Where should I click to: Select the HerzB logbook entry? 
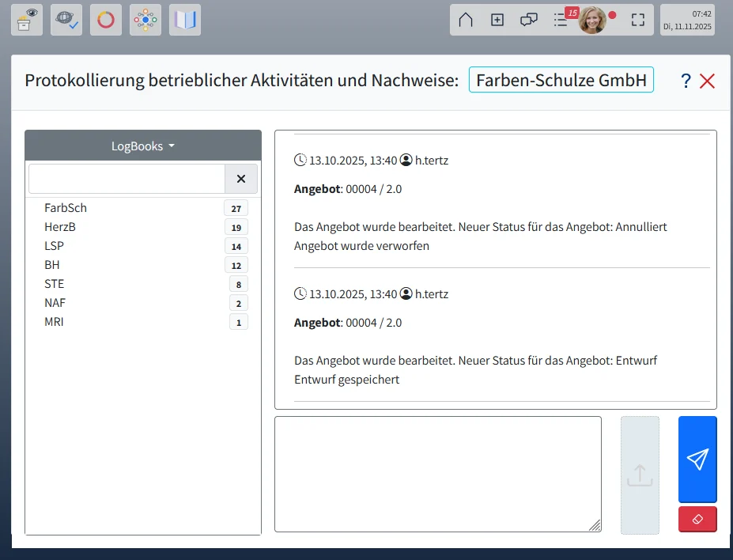coord(61,227)
